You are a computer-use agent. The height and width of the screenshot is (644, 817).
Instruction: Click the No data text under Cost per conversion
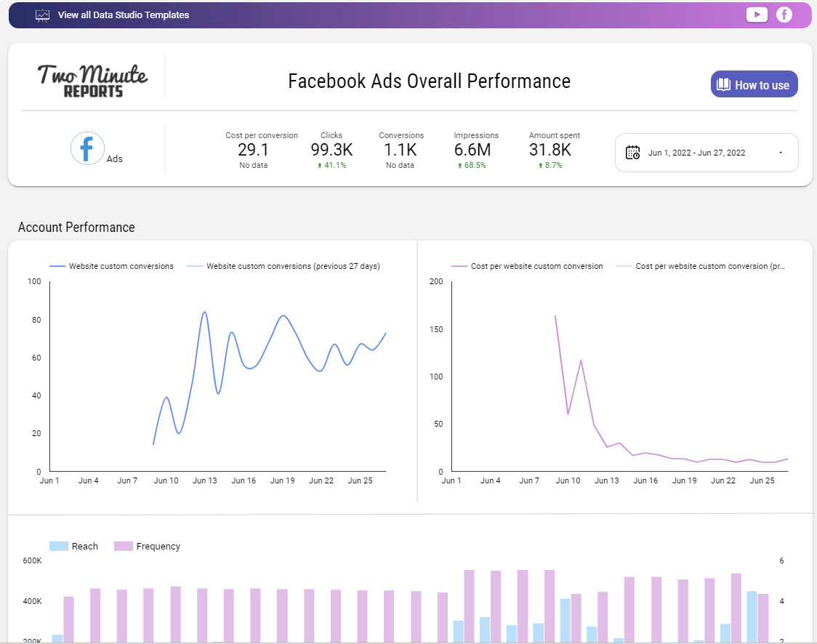(x=253, y=165)
